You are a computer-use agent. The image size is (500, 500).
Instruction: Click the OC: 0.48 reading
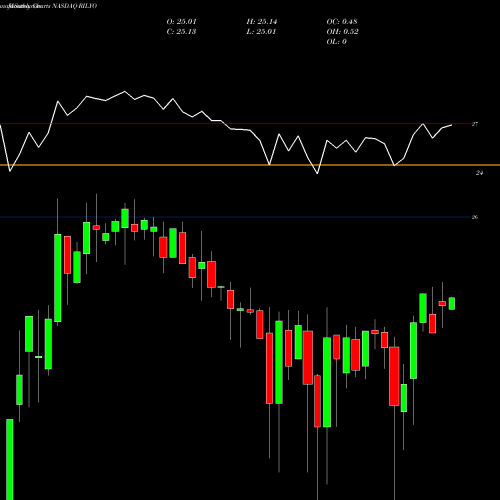click(342, 22)
